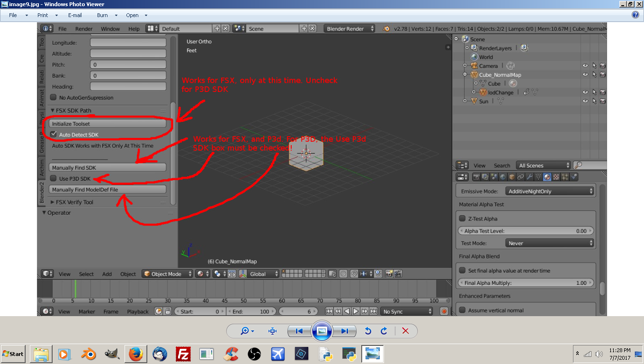Toggle visibility eye for Camera in outliner
Image resolution: width=644 pixels, height=364 pixels.
[x=585, y=66]
